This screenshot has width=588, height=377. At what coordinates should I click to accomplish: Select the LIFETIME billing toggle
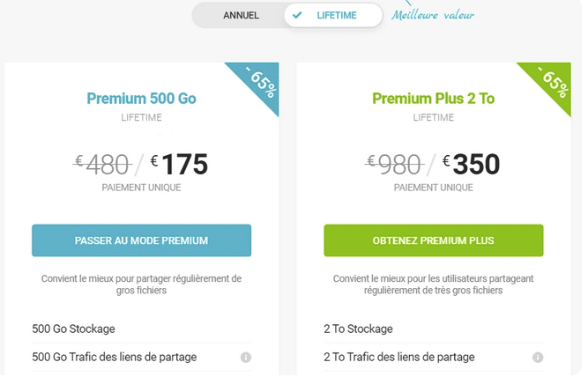[x=333, y=15]
